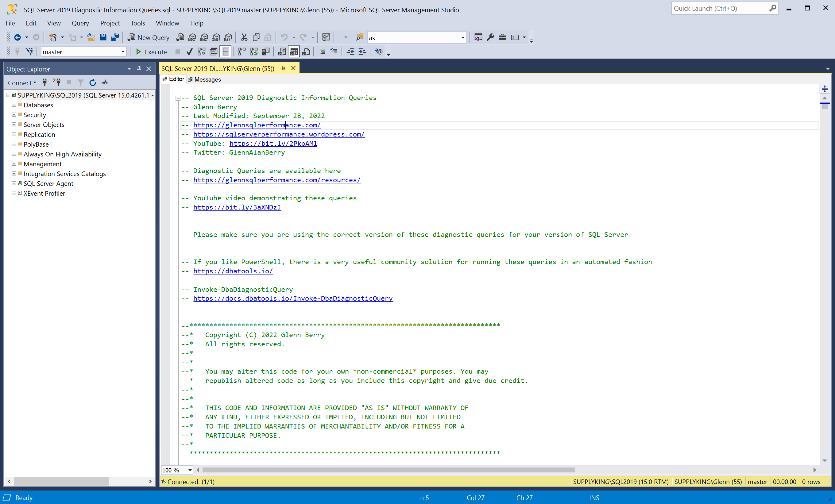Click the editor horizontal scrollbar
The height and width of the screenshot is (504, 835).
coord(388,470)
